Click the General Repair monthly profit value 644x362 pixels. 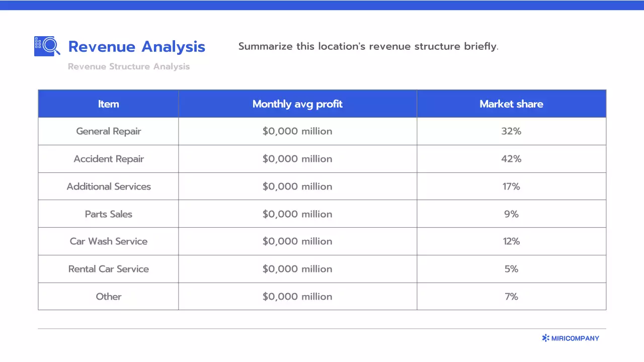click(297, 131)
